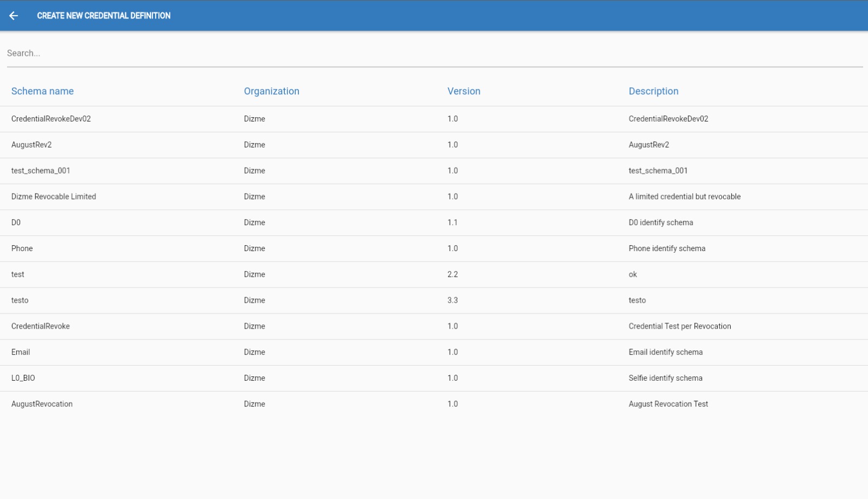Select the L0_BIO schema name
Screen dimensions: 868x499
click(x=23, y=378)
